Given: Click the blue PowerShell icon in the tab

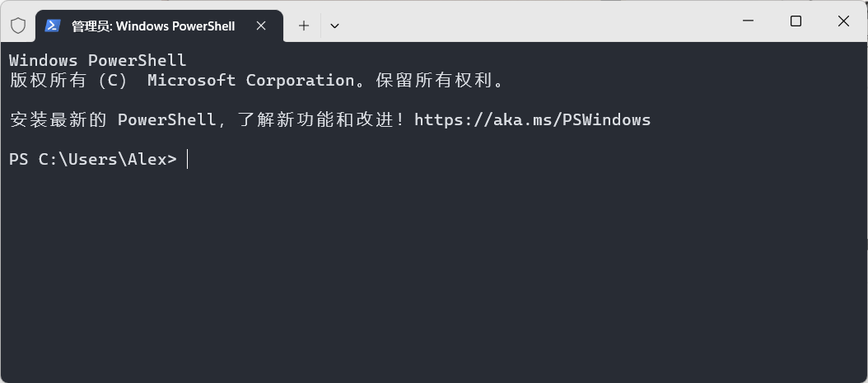Looking at the screenshot, I should [53, 26].
